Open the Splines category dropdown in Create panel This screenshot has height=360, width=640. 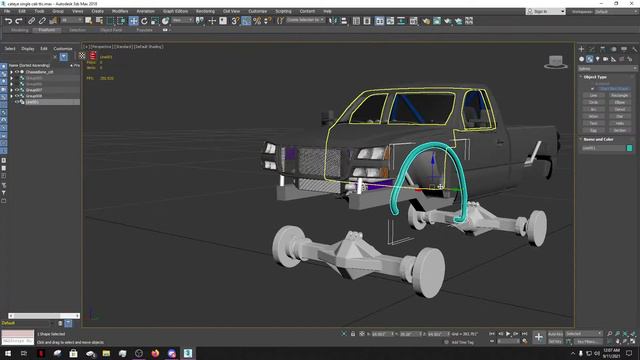[x=607, y=69]
